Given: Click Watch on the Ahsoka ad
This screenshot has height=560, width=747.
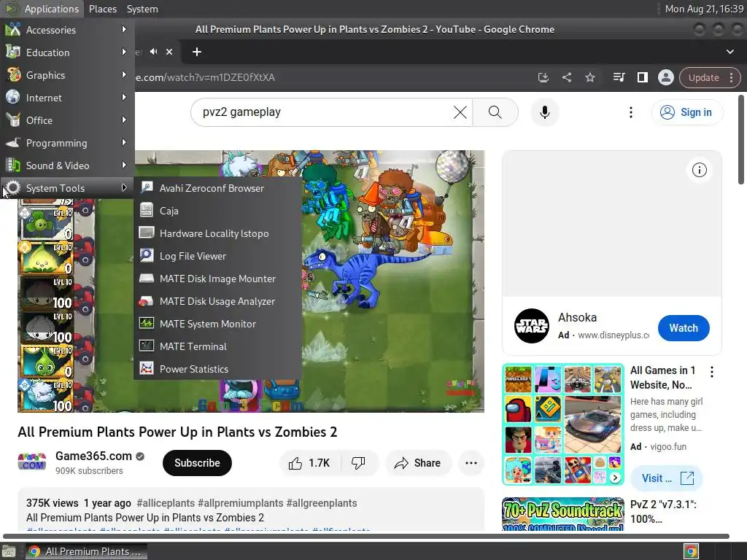Looking at the screenshot, I should pyautogui.click(x=684, y=328).
